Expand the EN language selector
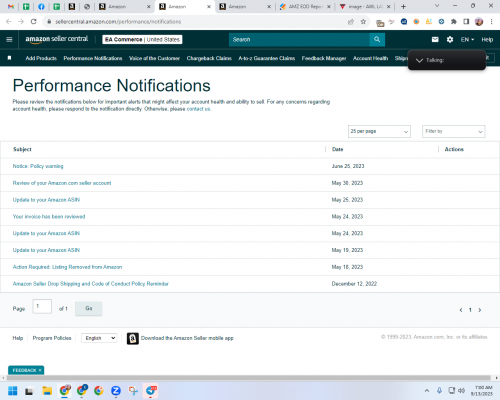 [x=467, y=39]
